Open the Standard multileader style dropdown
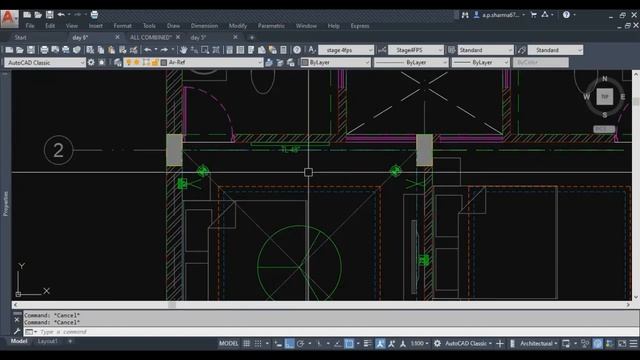Viewport: 640px width, 360px height. [x=555, y=50]
